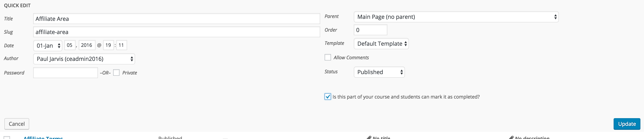This screenshot has width=644, height=139.
Task: Click the Update button
Action: 626,124
